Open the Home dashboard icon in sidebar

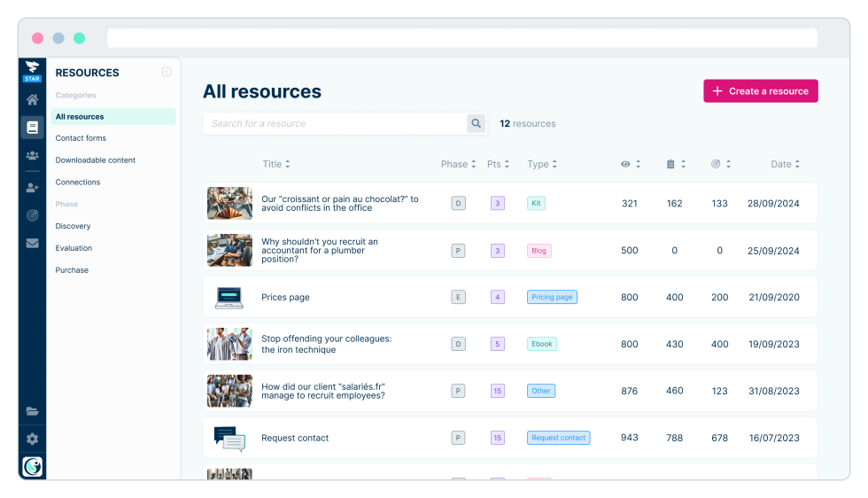click(x=32, y=100)
